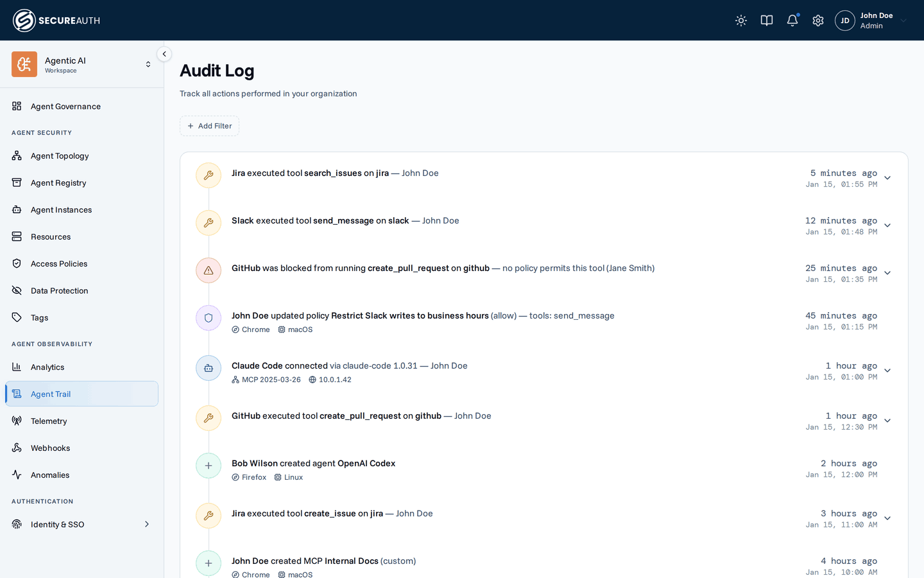924x578 pixels.
Task: Click the Analytics chart icon
Action: 17,367
